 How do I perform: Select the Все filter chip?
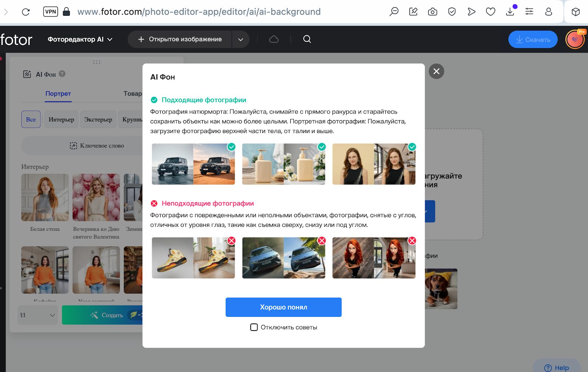pos(31,119)
